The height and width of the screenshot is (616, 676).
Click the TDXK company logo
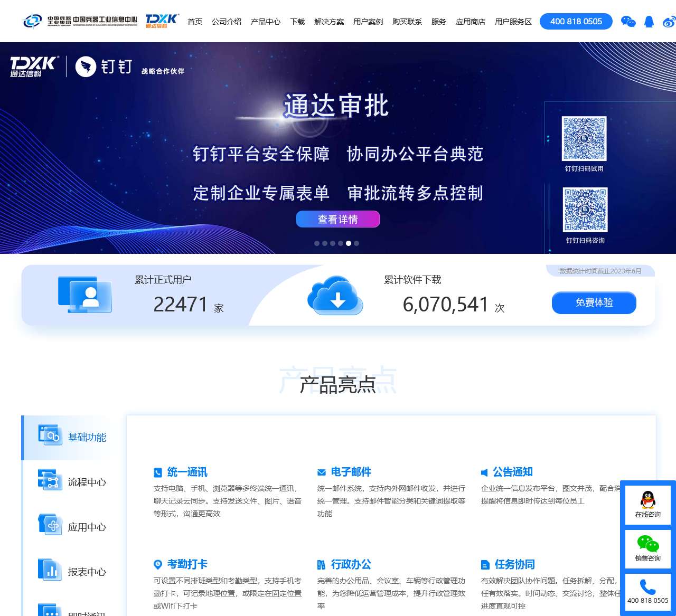point(160,21)
